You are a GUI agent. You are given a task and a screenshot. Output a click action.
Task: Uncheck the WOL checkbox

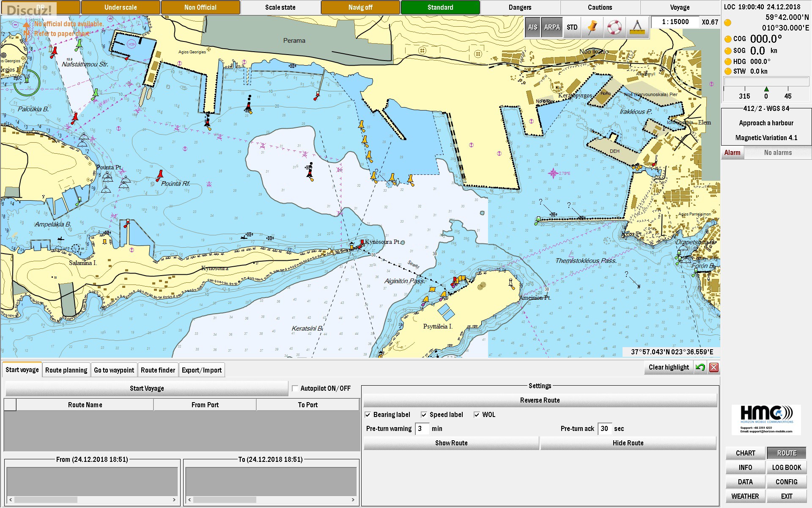tap(477, 415)
